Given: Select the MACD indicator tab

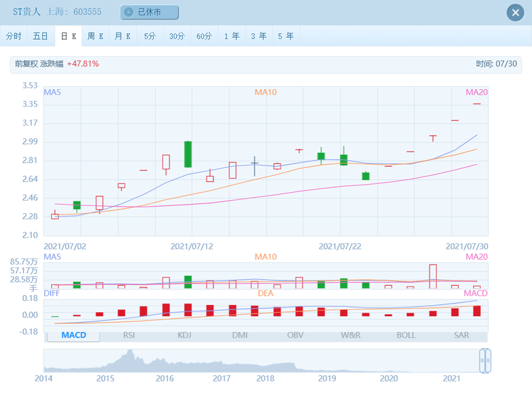Looking at the screenshot, I should (x=74, y=336).
